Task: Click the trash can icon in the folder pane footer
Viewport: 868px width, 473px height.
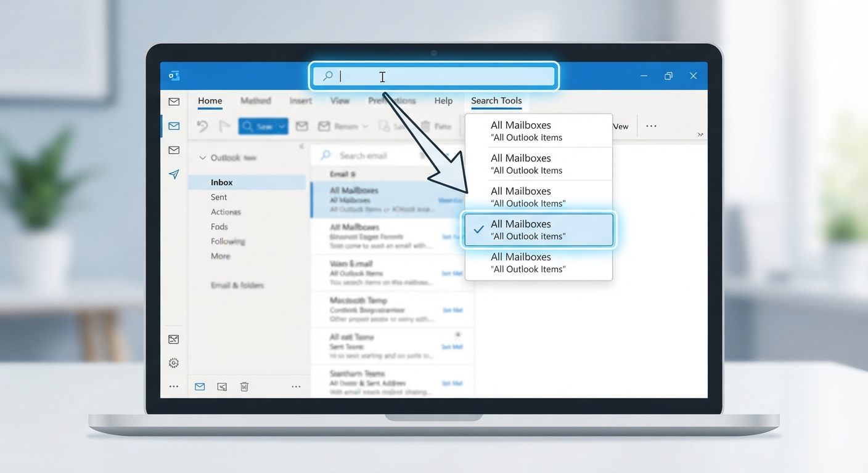Action: click(244, 387)
